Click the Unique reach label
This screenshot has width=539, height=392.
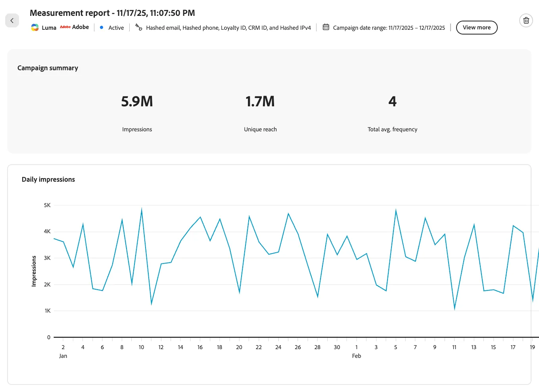click(x=260, y=129)
